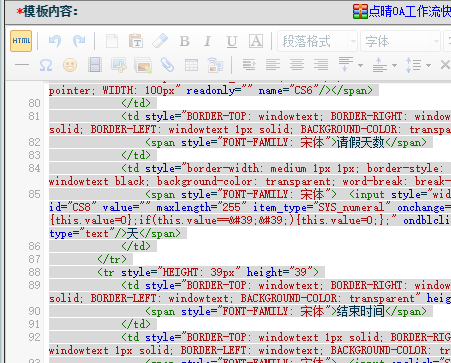Click code line 88 in editor

pos(187,272)
